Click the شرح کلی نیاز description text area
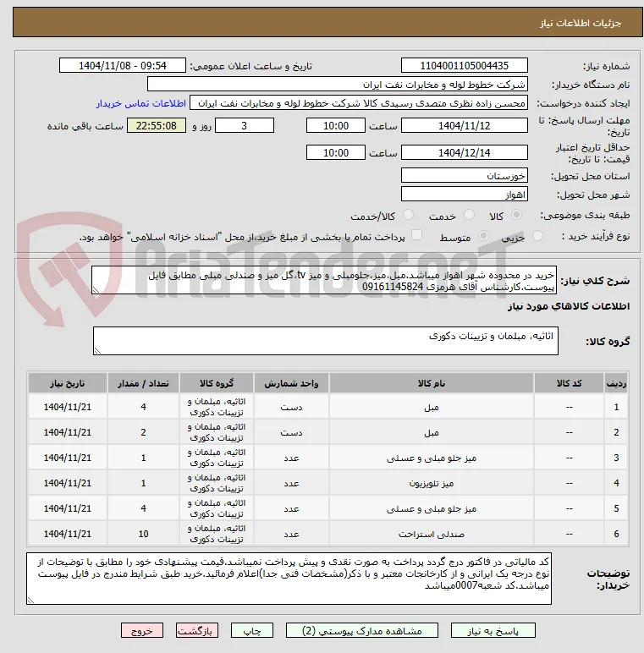Screen dimensions: 644x653 pos(323,281)
